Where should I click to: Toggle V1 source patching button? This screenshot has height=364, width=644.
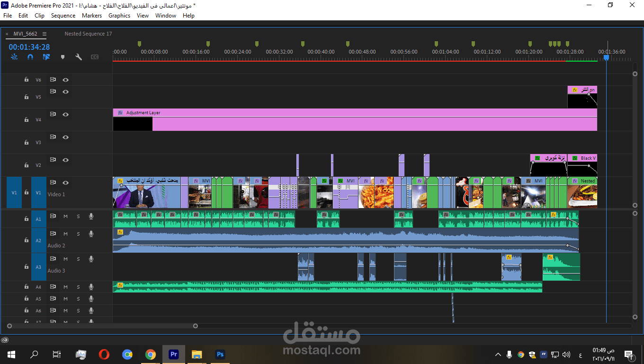click(14, 193)
